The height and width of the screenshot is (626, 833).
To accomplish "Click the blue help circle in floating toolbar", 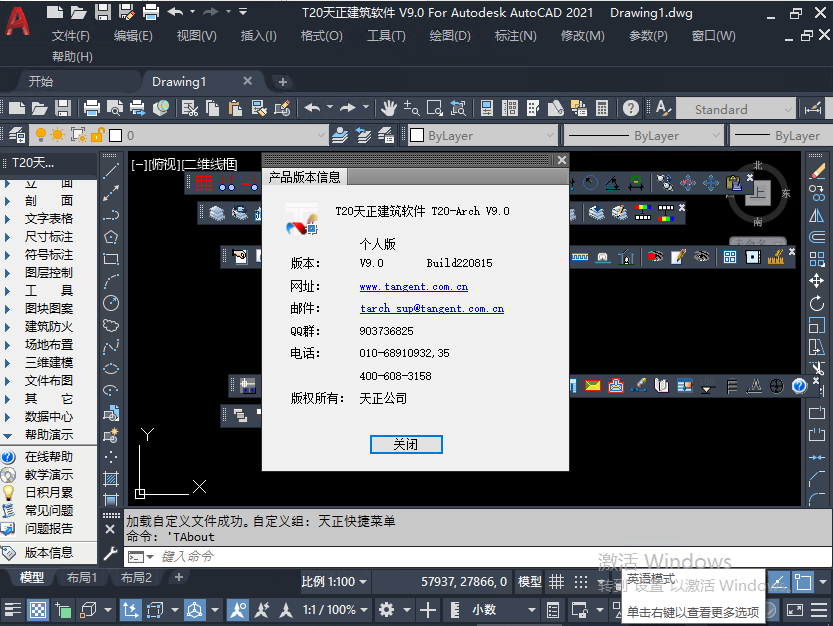I will [x=799, y=385].
